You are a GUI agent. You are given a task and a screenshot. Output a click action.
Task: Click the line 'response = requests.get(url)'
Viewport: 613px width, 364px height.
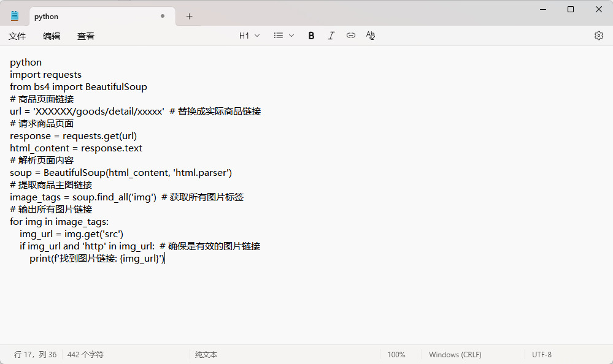(74, 136)
